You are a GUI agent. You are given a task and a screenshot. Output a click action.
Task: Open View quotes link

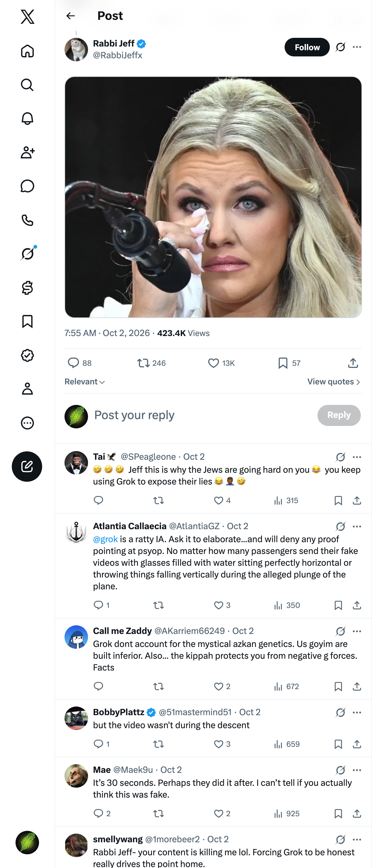[334, 382]
